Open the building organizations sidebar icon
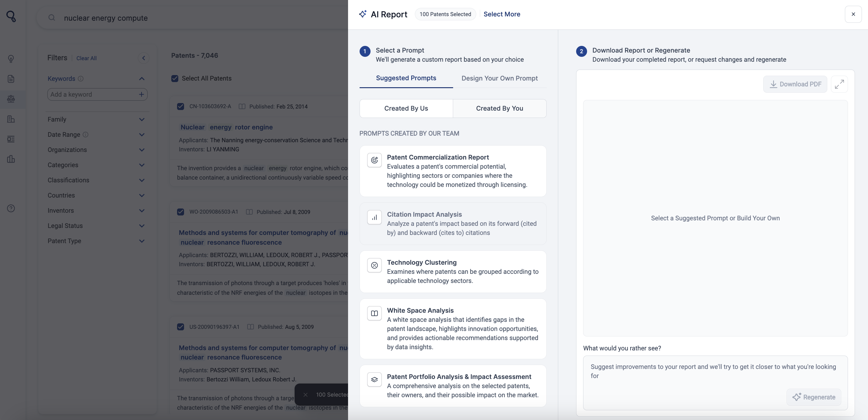 click(x=11, y=119)
